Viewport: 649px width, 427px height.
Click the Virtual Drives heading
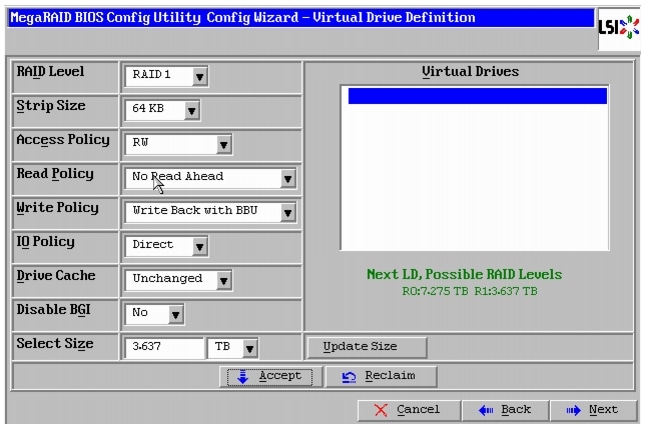(x=470, y=72)
